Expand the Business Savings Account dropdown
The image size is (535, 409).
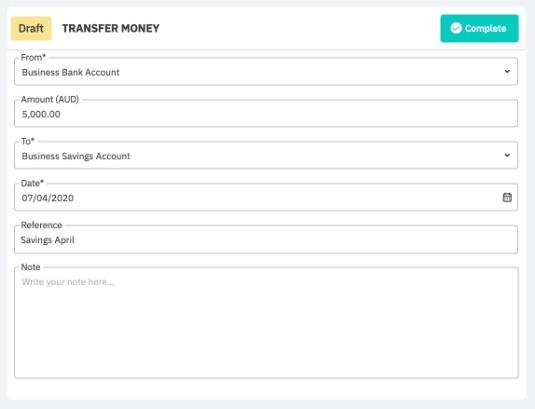pyautogui.click(x=266, y=155)
